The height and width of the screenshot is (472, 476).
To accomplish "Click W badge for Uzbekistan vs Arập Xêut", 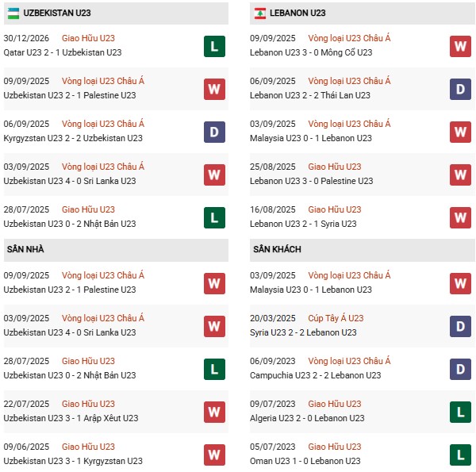I will tap(214, 412).
